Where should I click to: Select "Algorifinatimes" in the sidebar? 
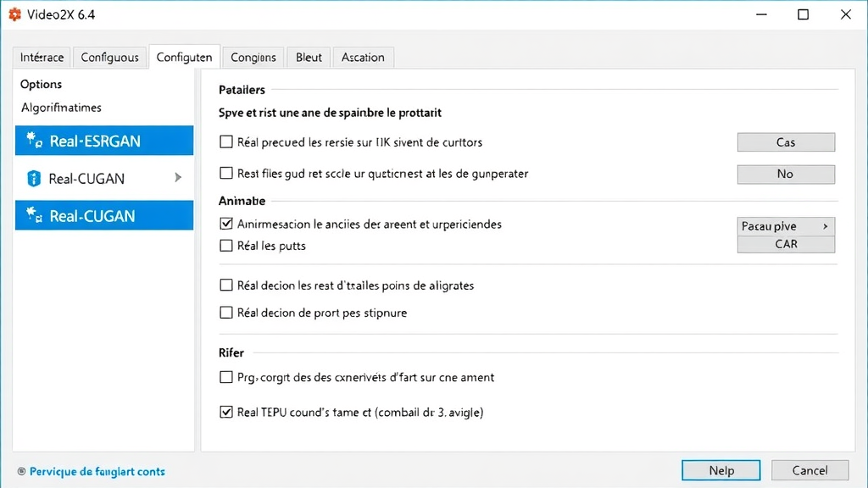coord(60,108)
